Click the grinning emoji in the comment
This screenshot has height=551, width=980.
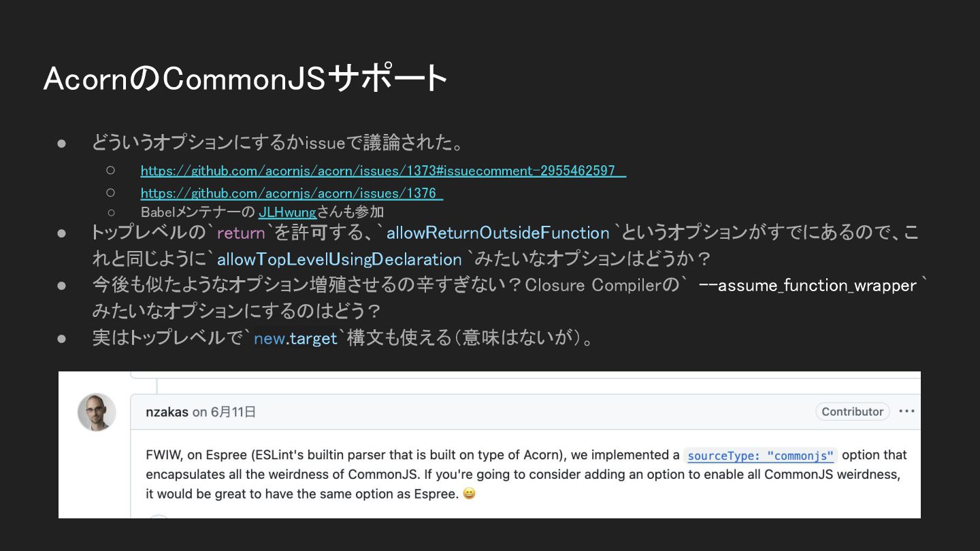(x=469, y=494)
